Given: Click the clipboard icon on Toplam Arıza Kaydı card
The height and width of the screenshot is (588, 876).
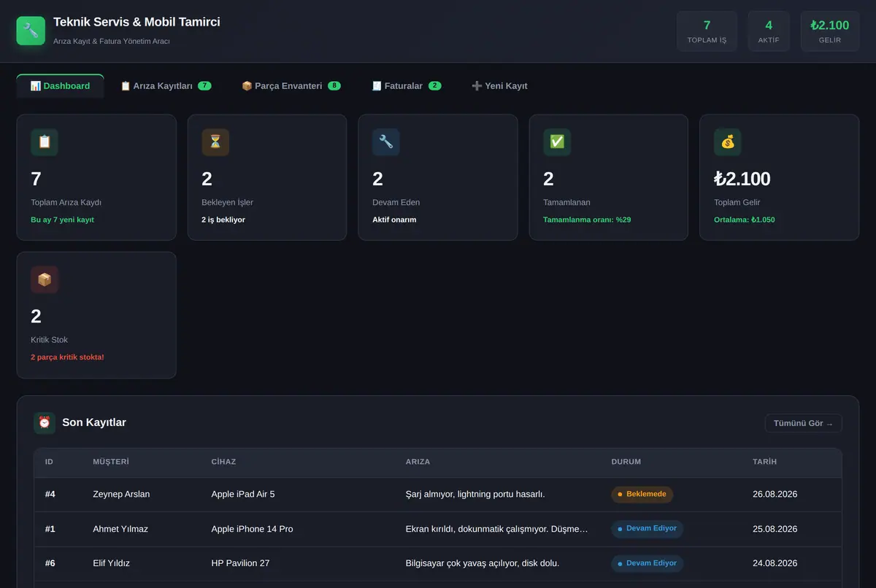Looking at the screenshot, I should (45, 142).
